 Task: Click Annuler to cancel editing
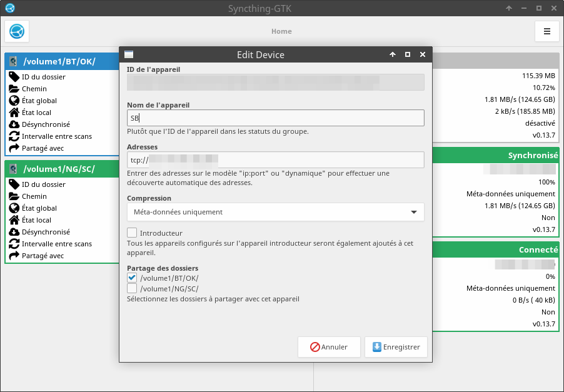pos(329,347)
